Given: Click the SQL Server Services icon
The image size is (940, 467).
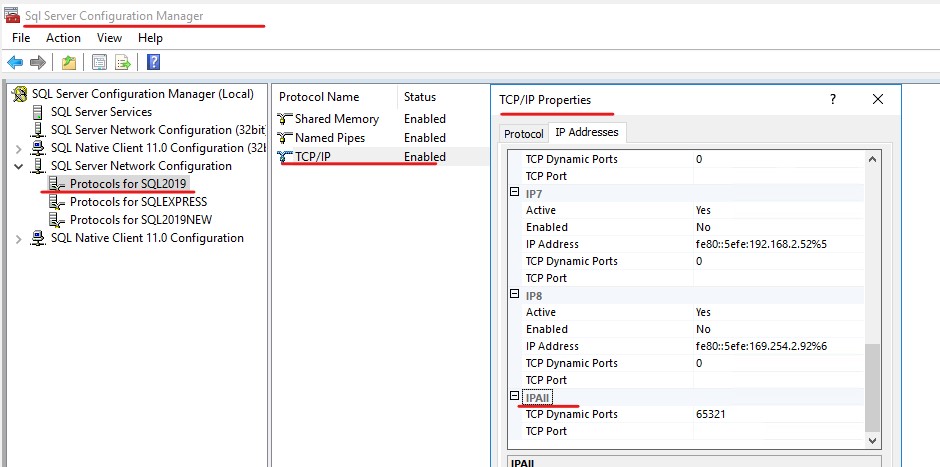Looking at the screenshot, I should [38, 112].
